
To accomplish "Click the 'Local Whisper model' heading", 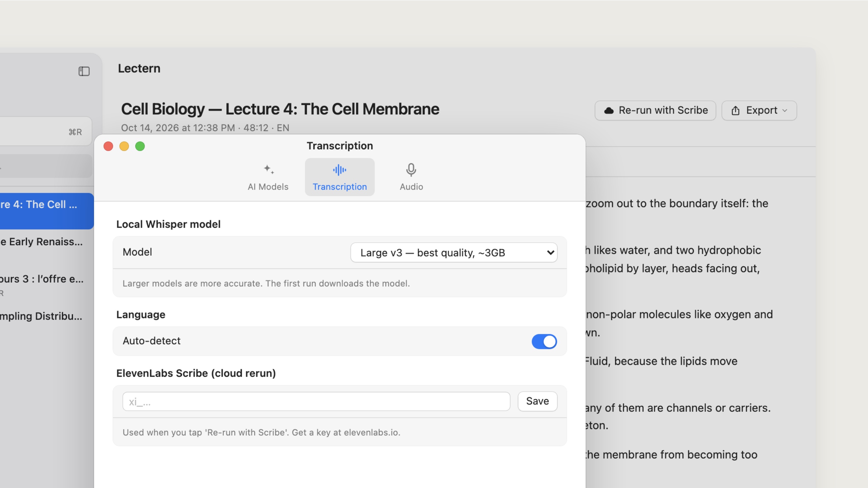I will pyautogui.click(x=168, y=224).
